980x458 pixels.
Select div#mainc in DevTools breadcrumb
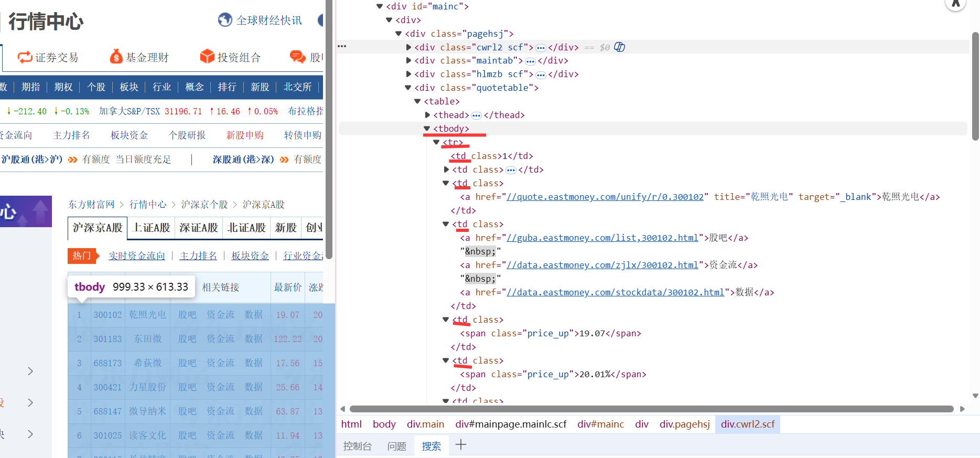pyautogui.click(x=600, y=424)
